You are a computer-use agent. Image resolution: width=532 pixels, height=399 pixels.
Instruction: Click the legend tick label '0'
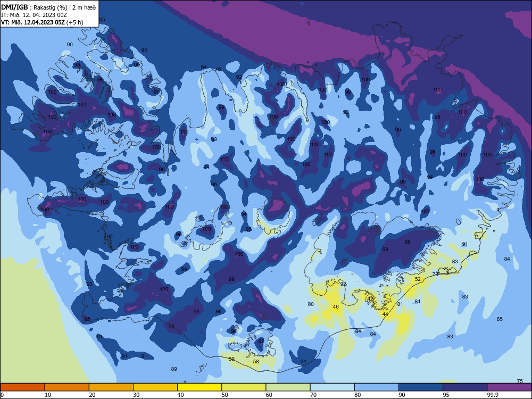coord(2,395)
